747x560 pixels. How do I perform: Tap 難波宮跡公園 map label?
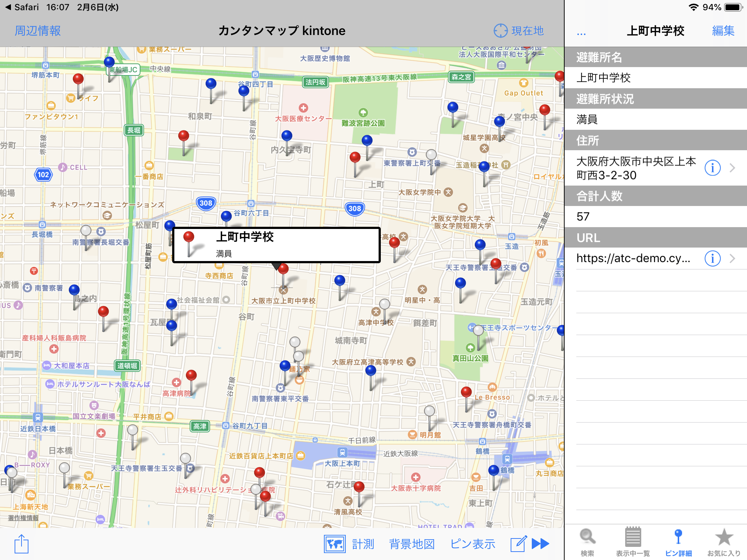point(363,123)
